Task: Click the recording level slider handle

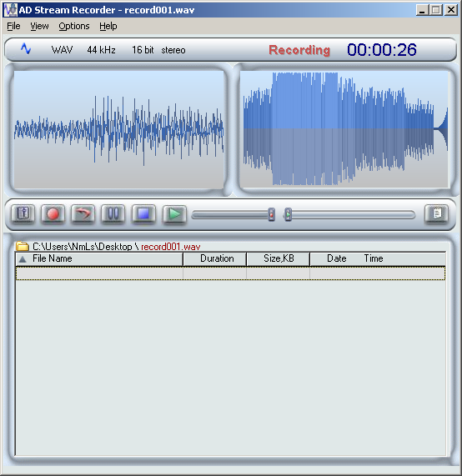Action: tap(272, 214)
